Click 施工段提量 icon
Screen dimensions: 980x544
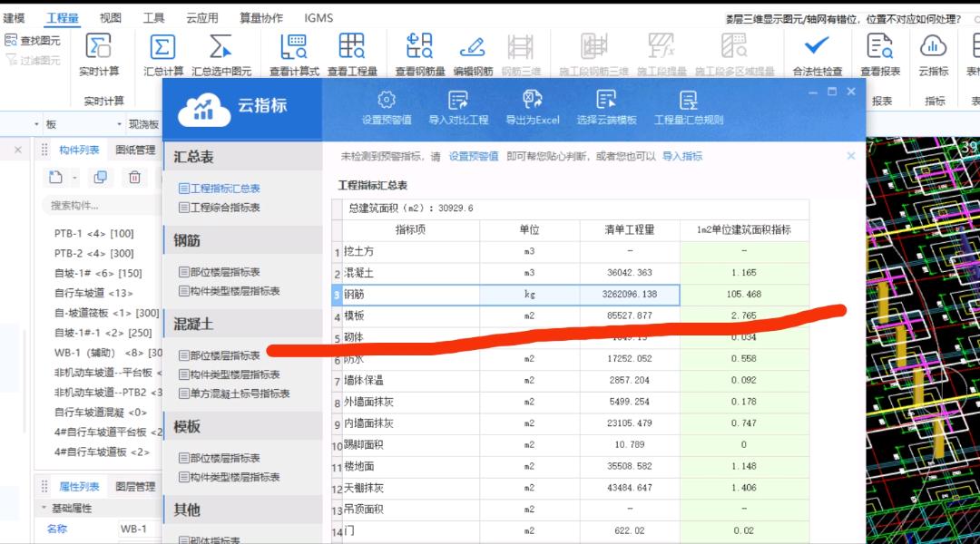point(661,47)
